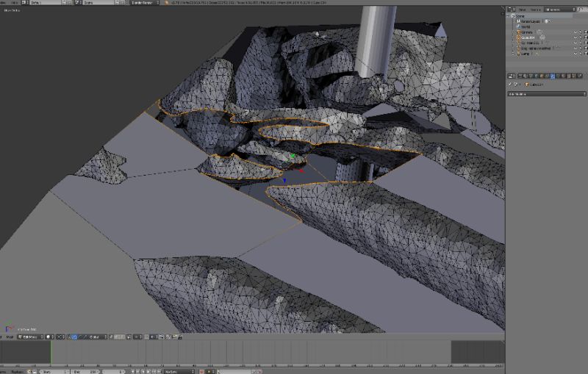Click the properties editor type icon
Image resolution: width=588 pixels, height=374 pixels.
511,76
